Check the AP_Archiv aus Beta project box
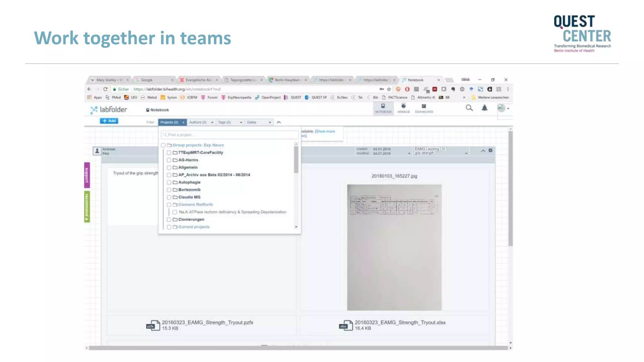This screenshot has width=644, height=362. click(169, 175)
